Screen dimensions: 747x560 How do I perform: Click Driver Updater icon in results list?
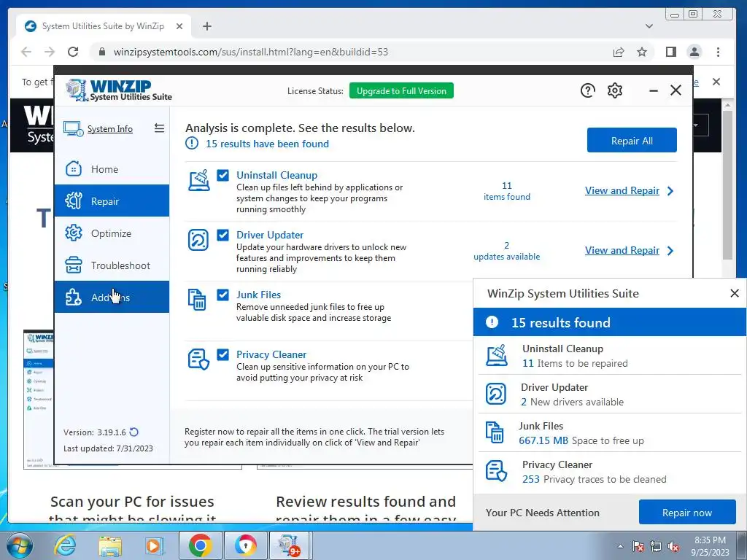pyautogui.click(x=198, y=240)
